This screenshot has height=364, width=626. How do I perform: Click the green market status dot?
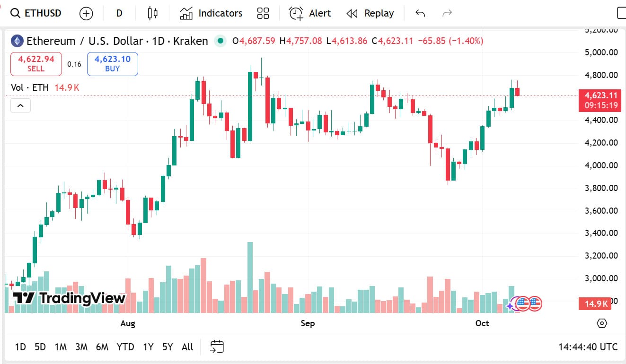pos(220,41)
